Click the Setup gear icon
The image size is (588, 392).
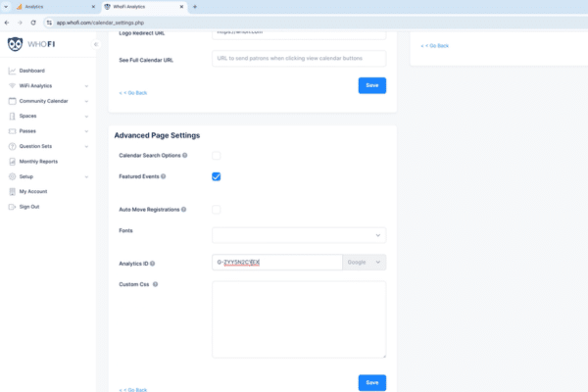coord(12,176)
